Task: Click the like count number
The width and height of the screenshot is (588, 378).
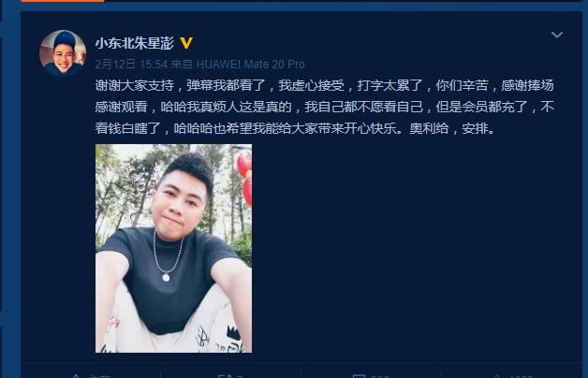Action: pyautogui.click(x=522, y=376)
